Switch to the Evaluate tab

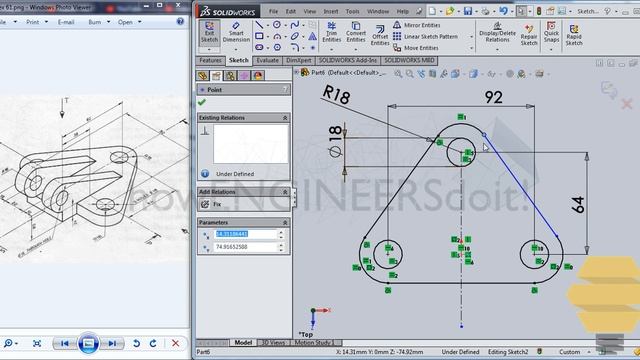267,60
